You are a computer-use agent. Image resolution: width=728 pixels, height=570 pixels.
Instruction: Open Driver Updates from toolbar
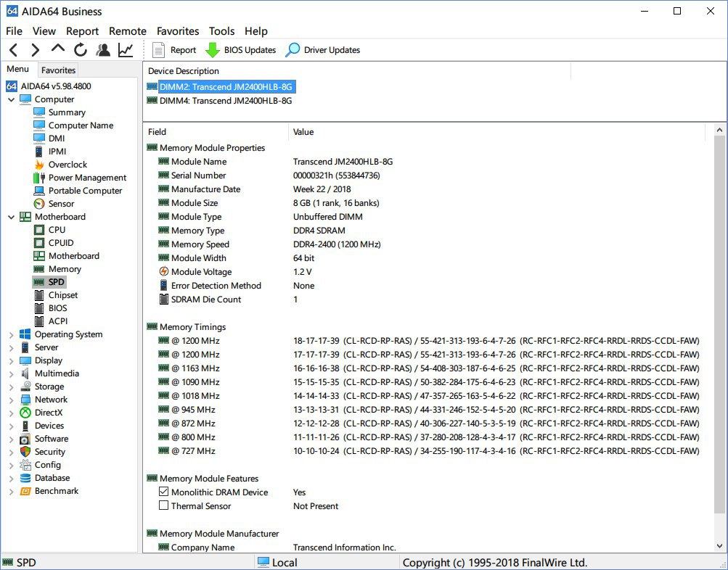(323, 50)
